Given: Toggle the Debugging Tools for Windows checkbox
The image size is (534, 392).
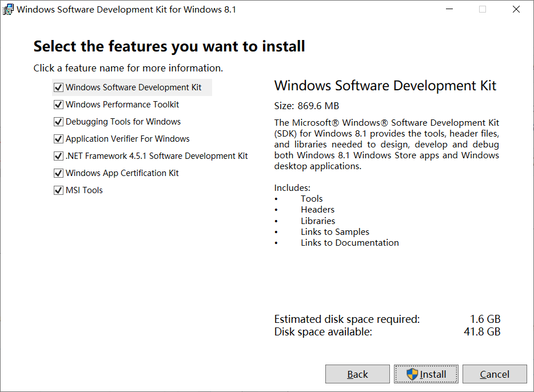Looking at the screenshot, I should tap(58, 122).
